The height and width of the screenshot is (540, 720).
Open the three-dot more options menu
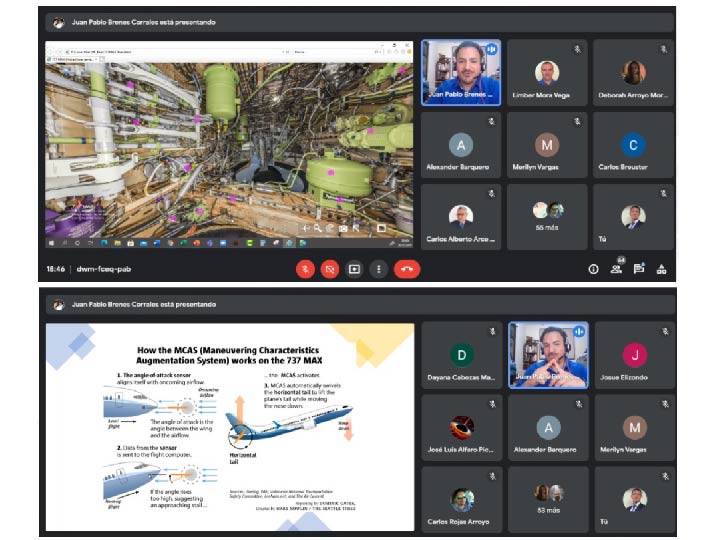point(378,269)
